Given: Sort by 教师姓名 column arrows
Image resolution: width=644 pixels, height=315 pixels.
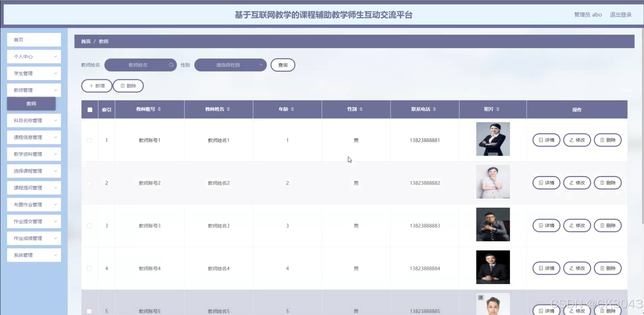Looking at the screenshot, I should pos(228,109).
